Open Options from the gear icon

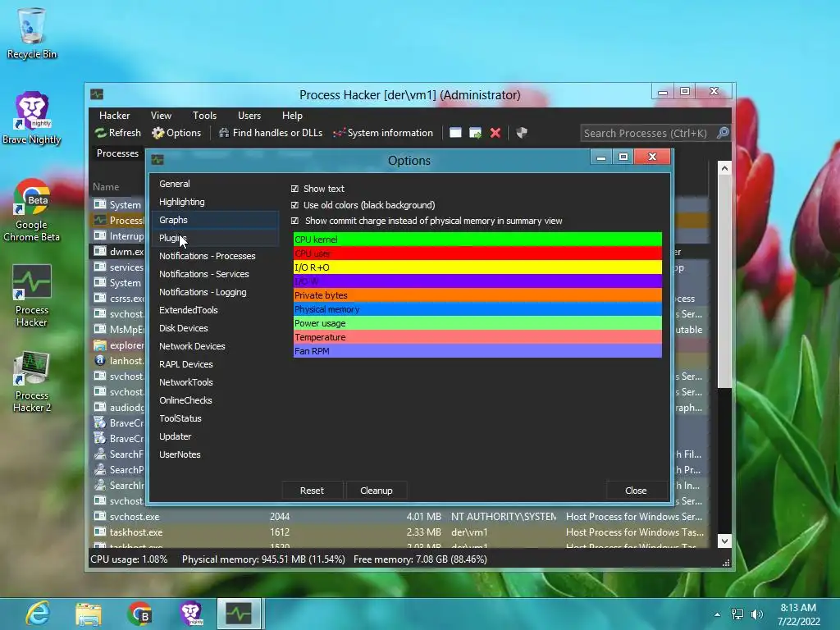(x=157, y=133)
